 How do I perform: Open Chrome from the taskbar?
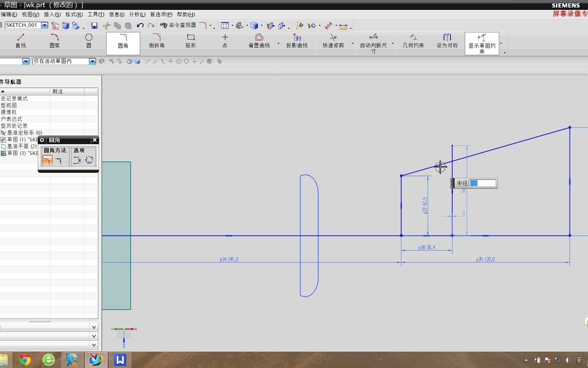point(24,360)
